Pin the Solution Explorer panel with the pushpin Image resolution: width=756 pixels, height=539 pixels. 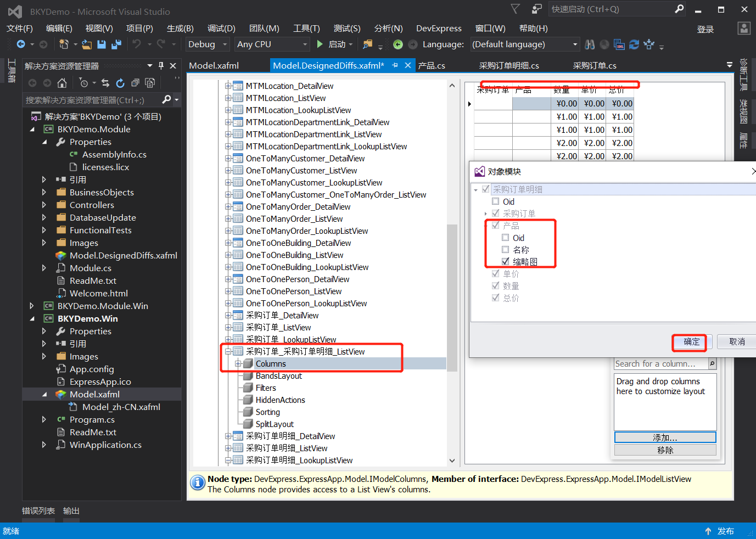click(x=161, y=66)
